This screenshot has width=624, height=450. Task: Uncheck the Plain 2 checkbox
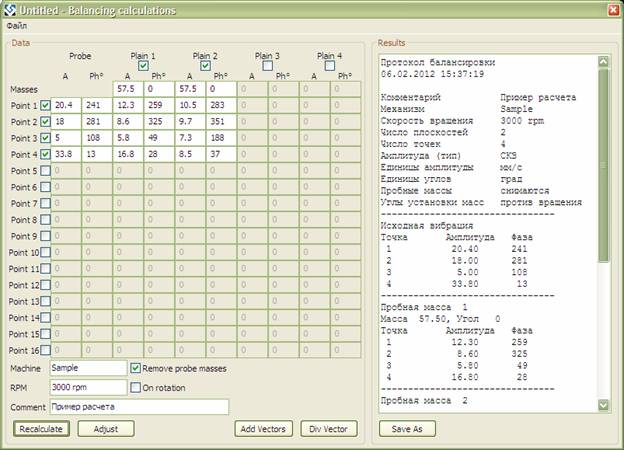[x=205, y=66]
